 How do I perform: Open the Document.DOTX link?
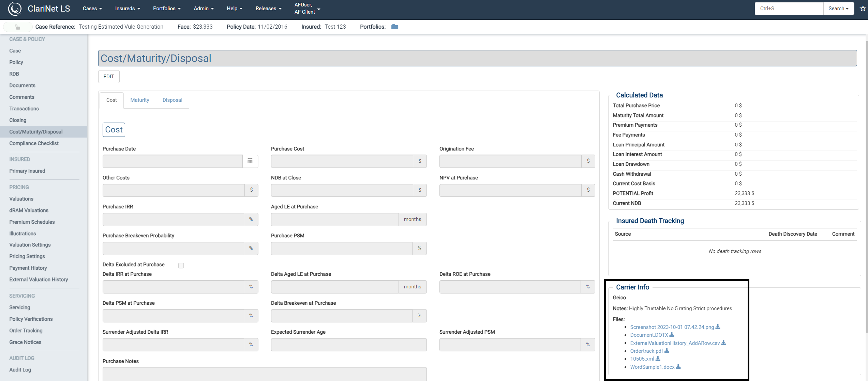coord(649,335)
